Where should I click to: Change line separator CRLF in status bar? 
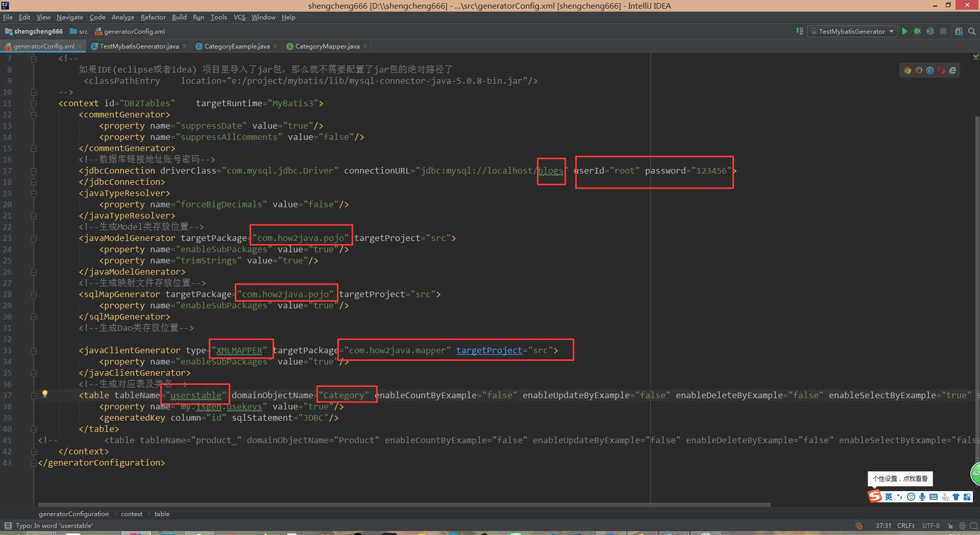[x=906, y=526]
